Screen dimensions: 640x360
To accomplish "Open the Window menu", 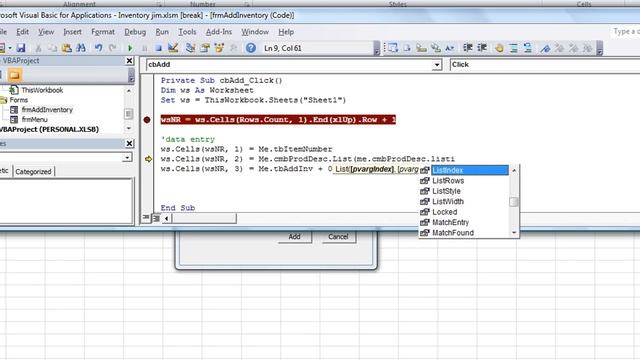I will (x=255, y=32).
